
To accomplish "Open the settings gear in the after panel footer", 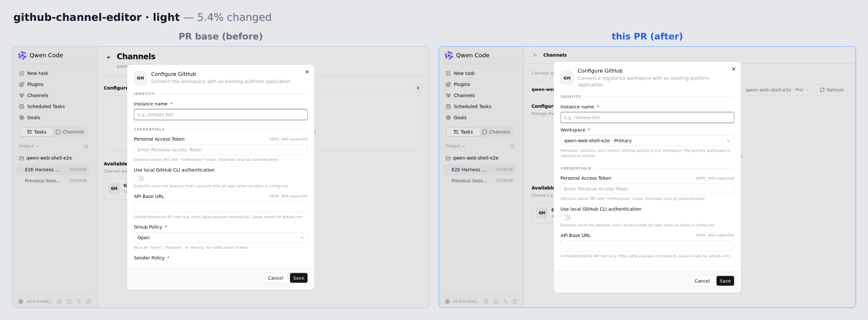I will click(447, 301).
